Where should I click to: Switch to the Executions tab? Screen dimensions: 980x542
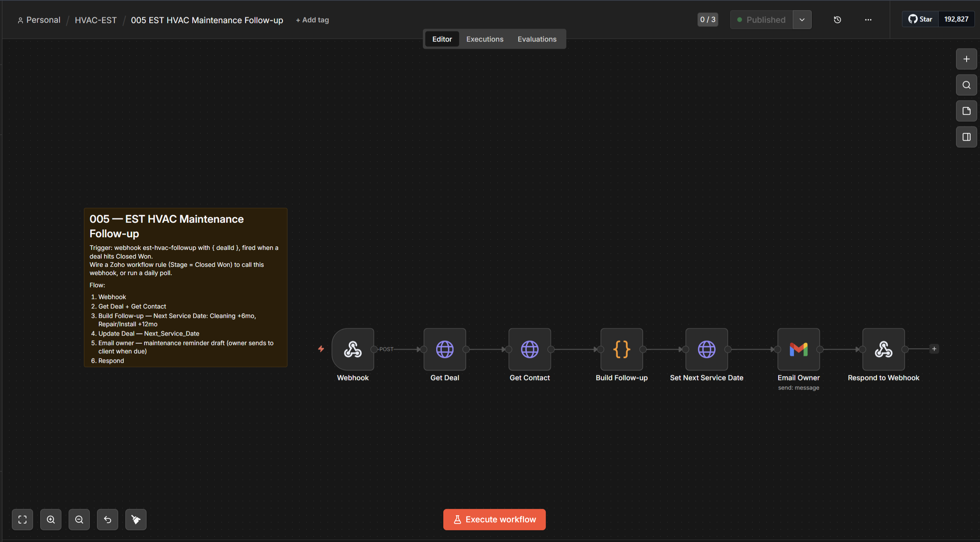pos(485,39)
